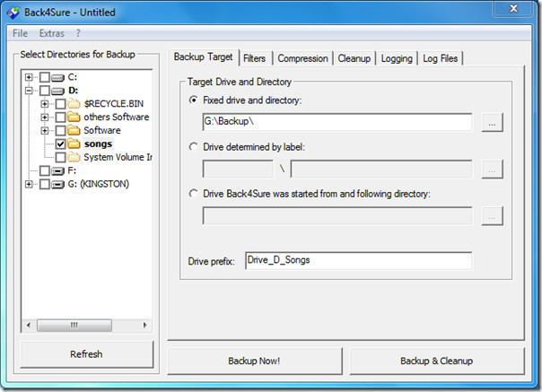Click the Back4Sure app icon in title bar
The width and height of the screenshot is (542, 392).
13,13
